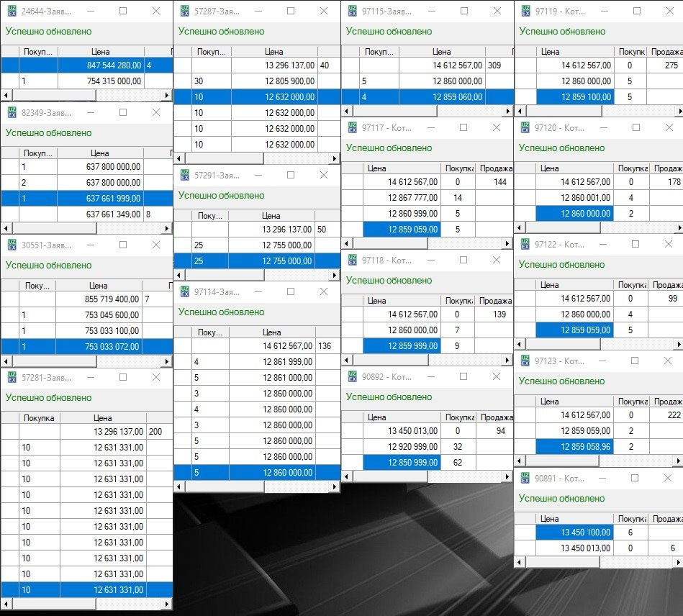Click left scroll arrow in window 24644

(x=6, y=95)
